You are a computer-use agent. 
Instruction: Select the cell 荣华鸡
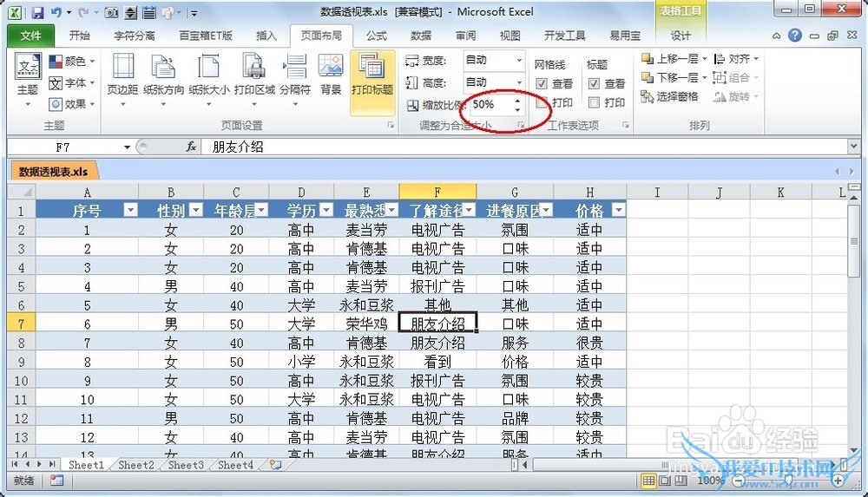[366, 324]
